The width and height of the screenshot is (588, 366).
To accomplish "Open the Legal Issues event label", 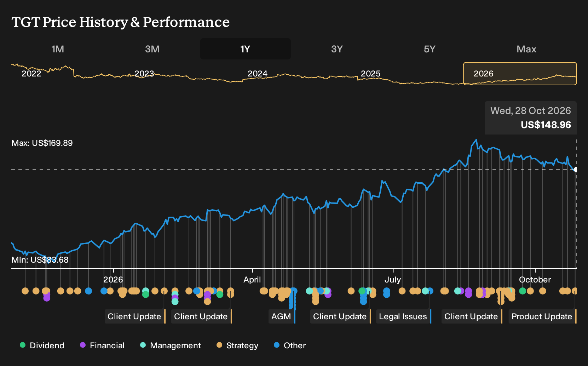I will click(x=404, y=316).
